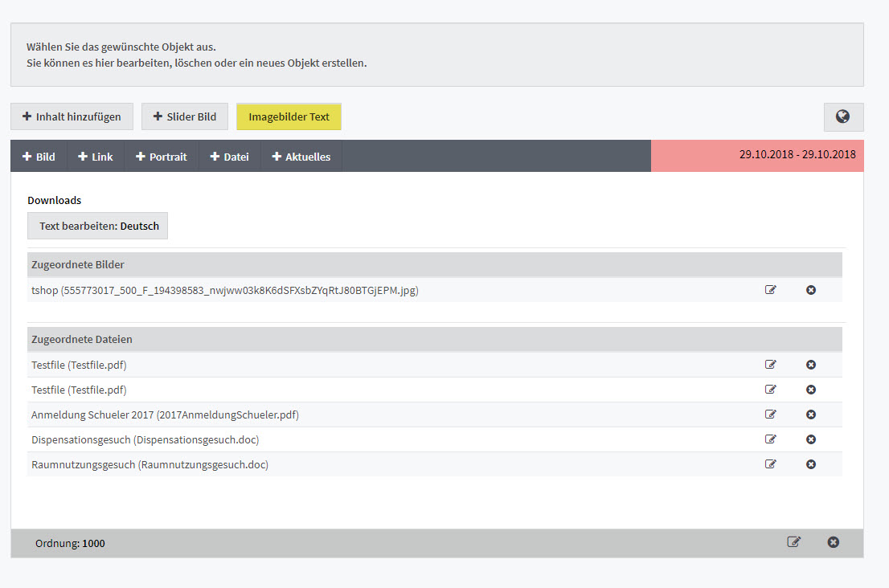The height and width of the screenshot is (588, 889).
Task: Delete the object in Ordnung 1000 bar
Action: point(833,542)
